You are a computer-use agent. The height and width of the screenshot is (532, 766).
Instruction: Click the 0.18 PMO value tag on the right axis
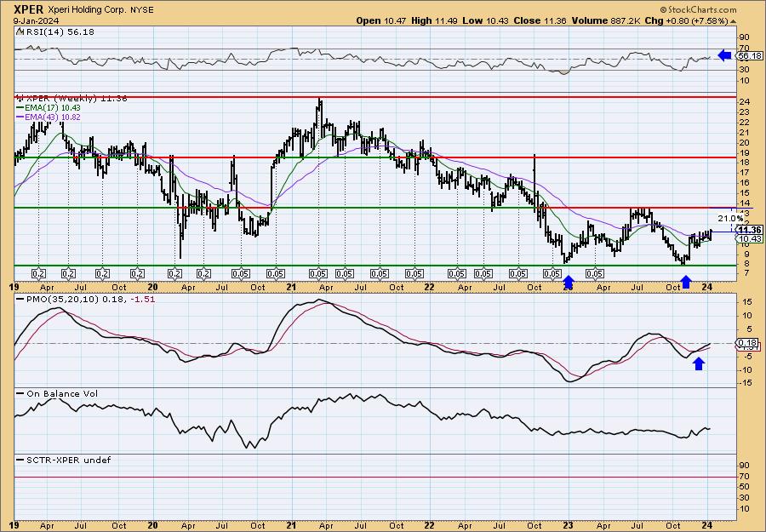click(747, 343)
